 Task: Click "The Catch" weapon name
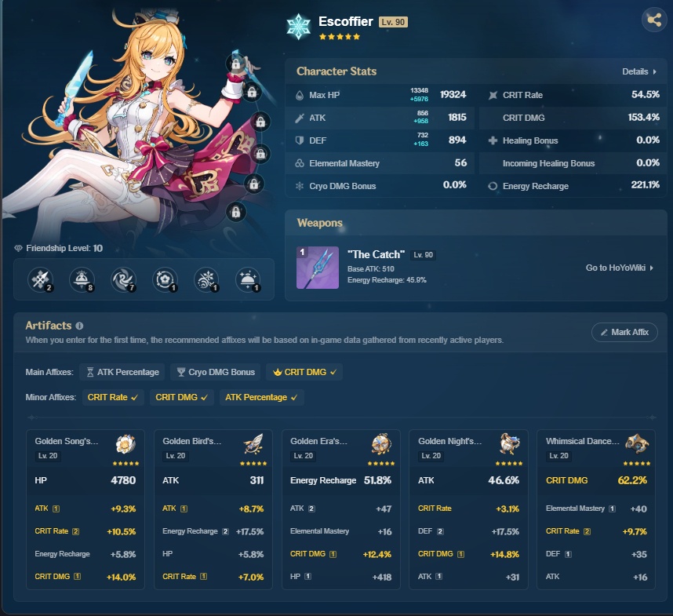[376, 254]
